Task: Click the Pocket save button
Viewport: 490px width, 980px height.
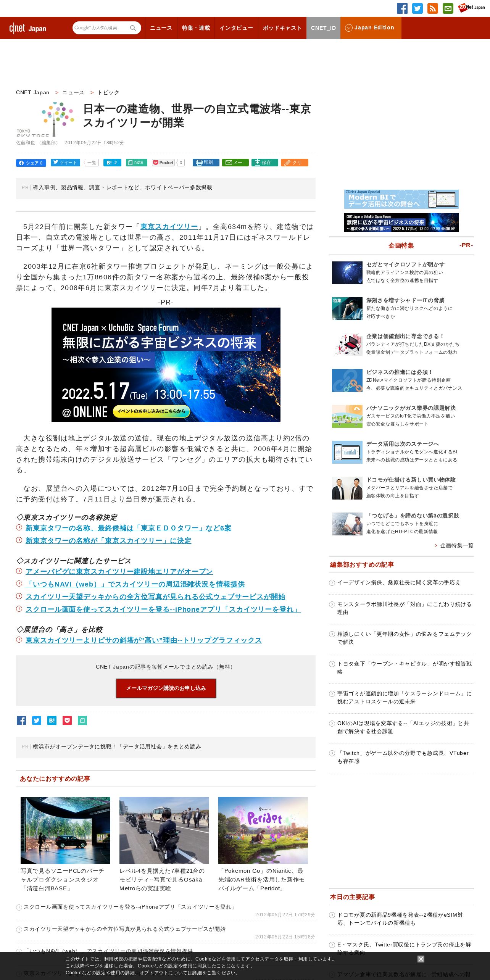Action: coord(163,163)
